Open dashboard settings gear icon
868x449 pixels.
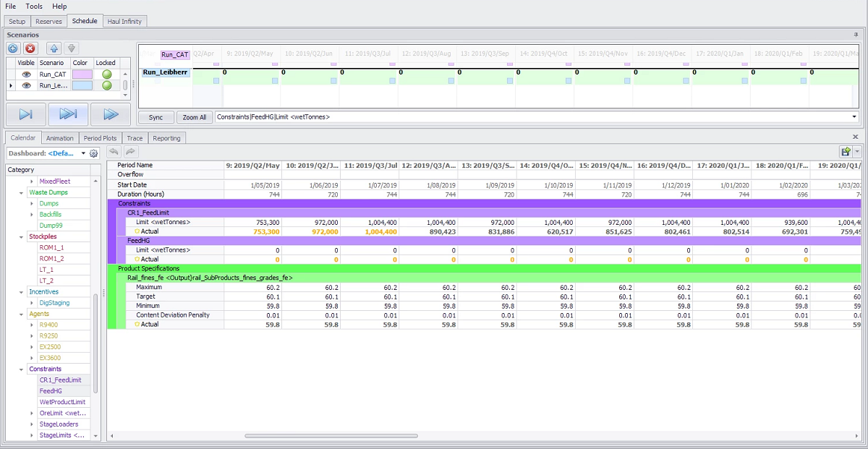coord(93,153)
